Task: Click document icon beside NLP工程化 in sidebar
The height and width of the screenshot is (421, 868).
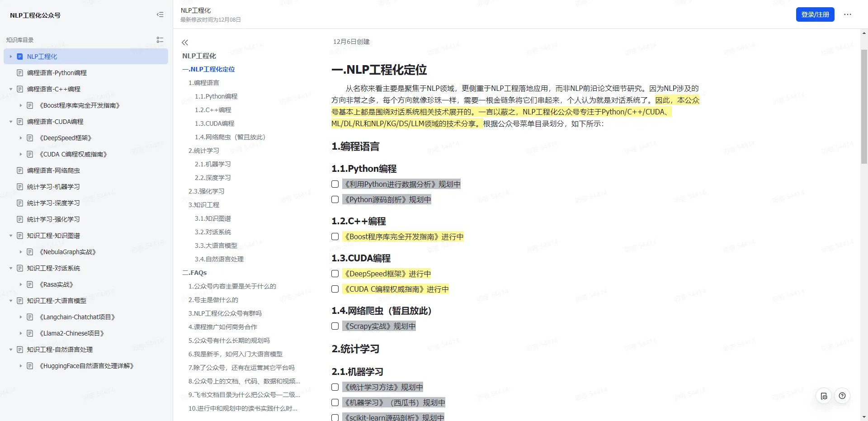Action: 20,57
